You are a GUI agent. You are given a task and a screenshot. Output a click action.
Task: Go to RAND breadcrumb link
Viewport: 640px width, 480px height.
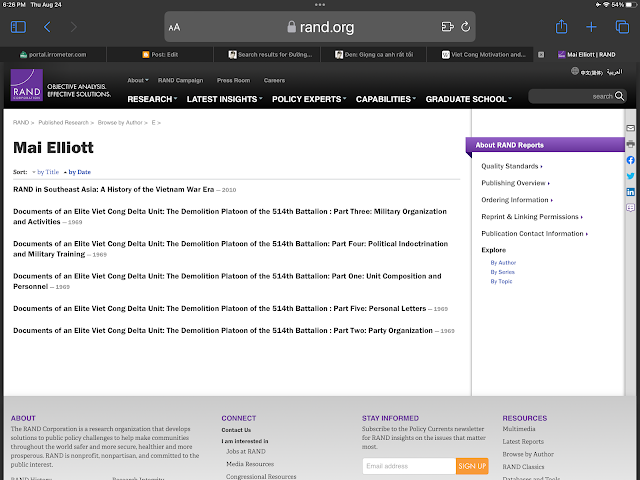[x=20, y=122]
